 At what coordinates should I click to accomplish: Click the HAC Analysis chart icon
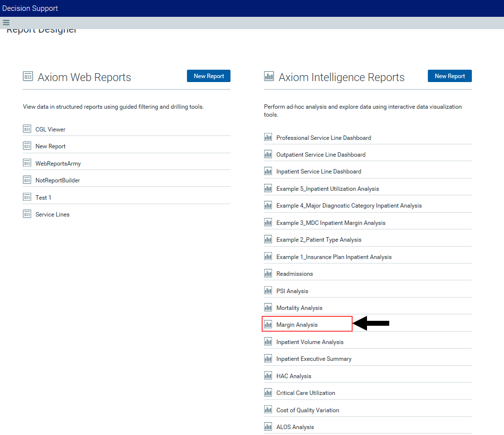[268, 376]
